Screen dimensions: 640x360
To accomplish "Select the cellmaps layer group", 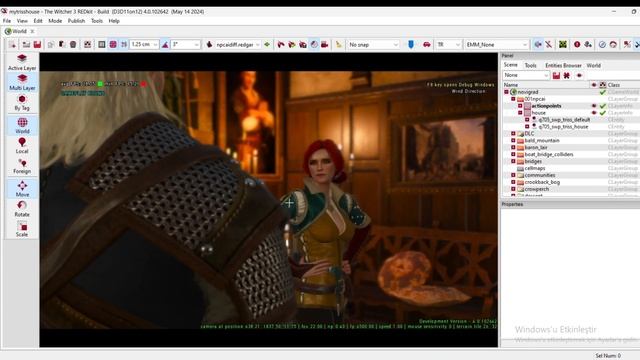I will click(x=535, y=168).
